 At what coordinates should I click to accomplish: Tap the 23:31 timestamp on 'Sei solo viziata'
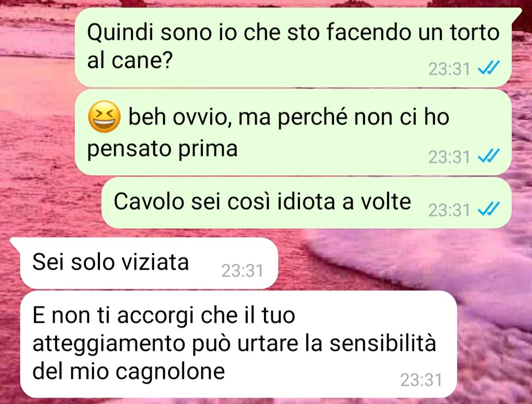[242, 271]
